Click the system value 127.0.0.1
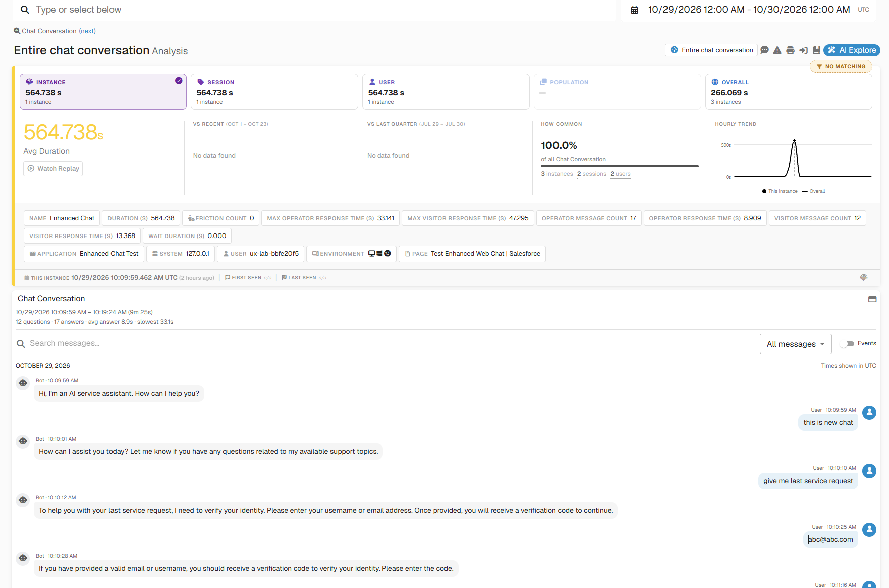This screenshot has width=889, height=588. (197, 254)
